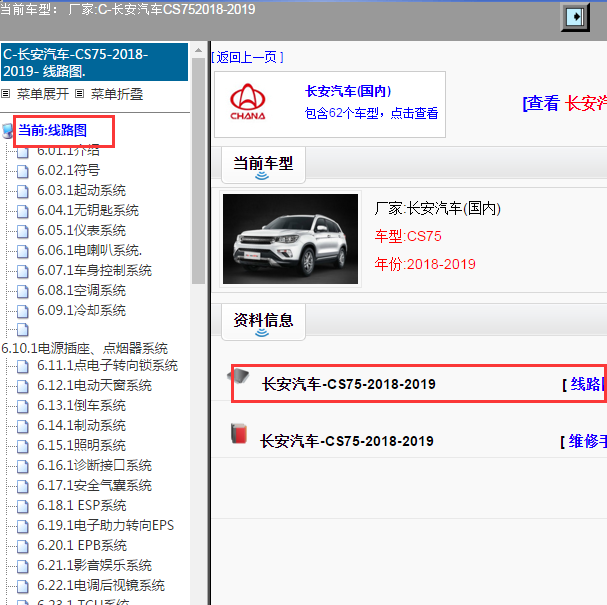Click the document icon beside 6.03.1起动系统
The height and width of the screenshot is (605, 607).
tap(22, 191)
